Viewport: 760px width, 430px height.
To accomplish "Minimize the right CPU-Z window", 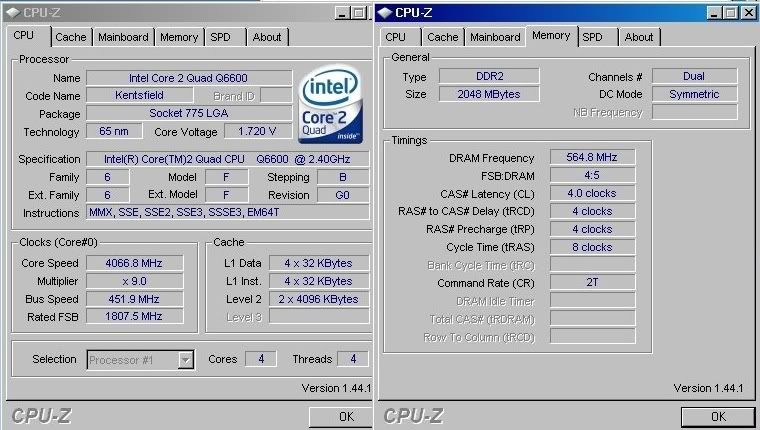I will 714,13.
